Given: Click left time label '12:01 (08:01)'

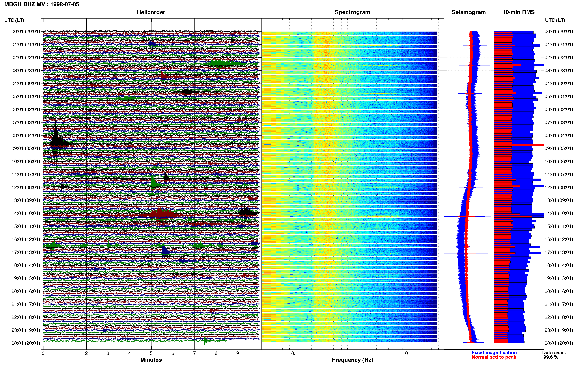Looking at the screenshot, I should click(x=26, y=187).
